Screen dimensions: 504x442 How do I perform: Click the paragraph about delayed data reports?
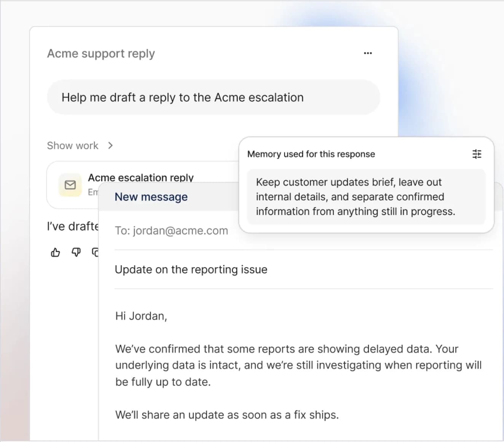(298, 365)
